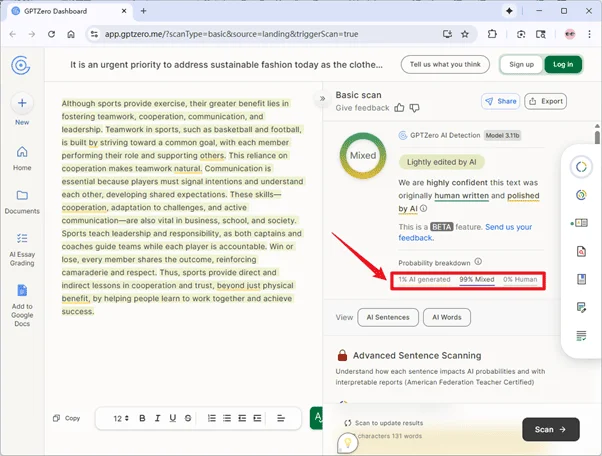The height and width of the screenshot is (456, 602).
Task: Click in the essay text editor area
Action: point(183,207)
